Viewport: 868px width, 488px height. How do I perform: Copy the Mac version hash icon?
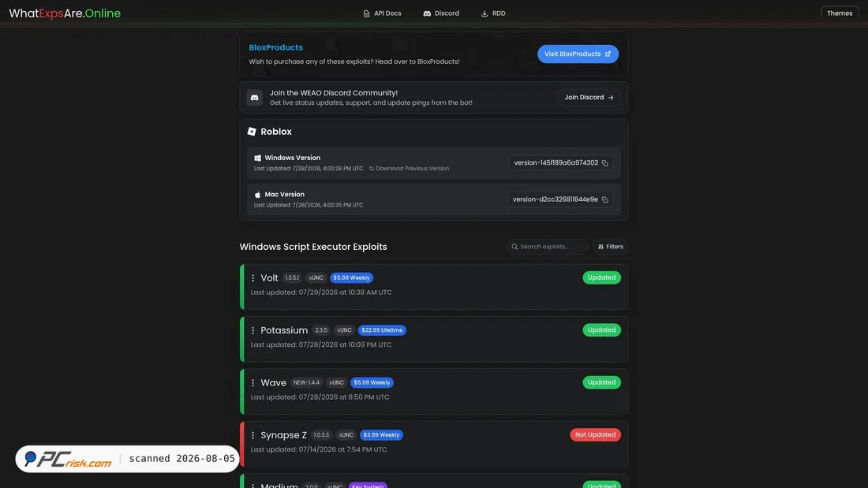click(605, 199)
